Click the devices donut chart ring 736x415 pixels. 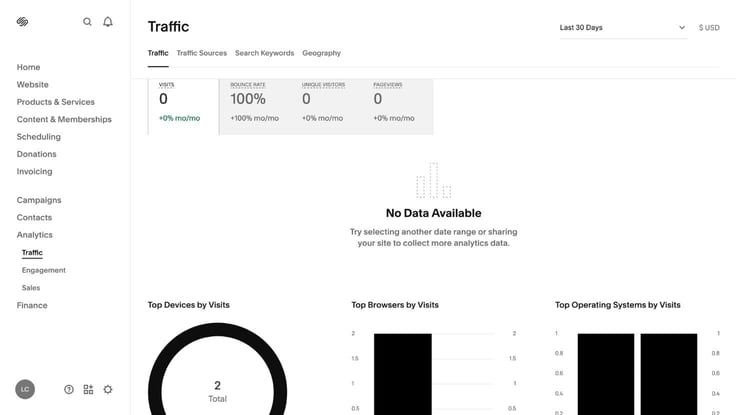click(217, 329)
